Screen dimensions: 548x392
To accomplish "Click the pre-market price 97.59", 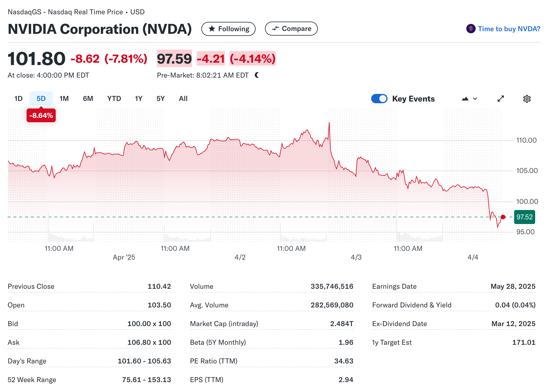I will click(x=174, y=59).
